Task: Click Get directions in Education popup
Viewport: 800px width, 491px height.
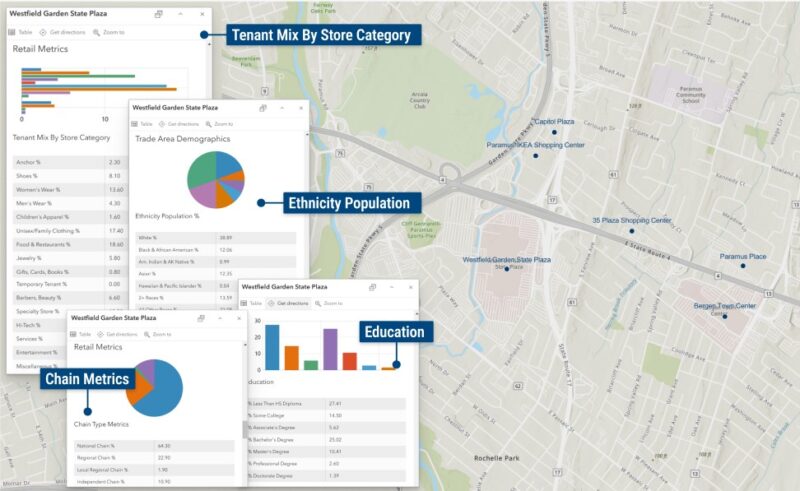Action: [x=290, y=303]
